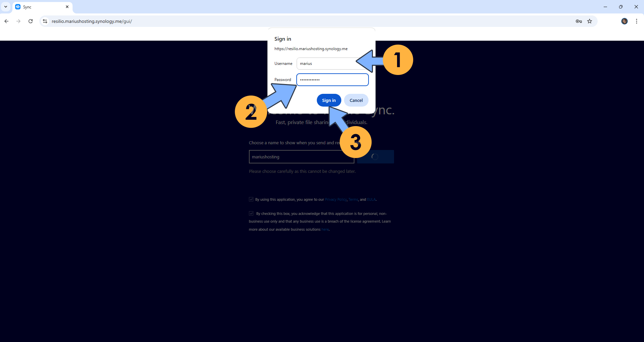Click the loading spinner button beside name field
644x342 pixels.
point(375,157)
